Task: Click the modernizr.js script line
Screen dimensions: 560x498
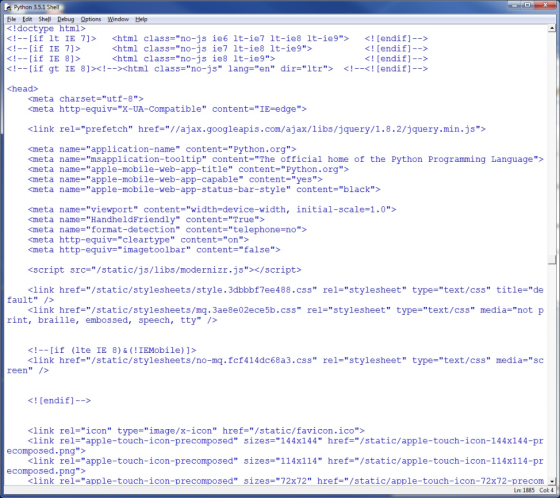Action: point(164,270)
